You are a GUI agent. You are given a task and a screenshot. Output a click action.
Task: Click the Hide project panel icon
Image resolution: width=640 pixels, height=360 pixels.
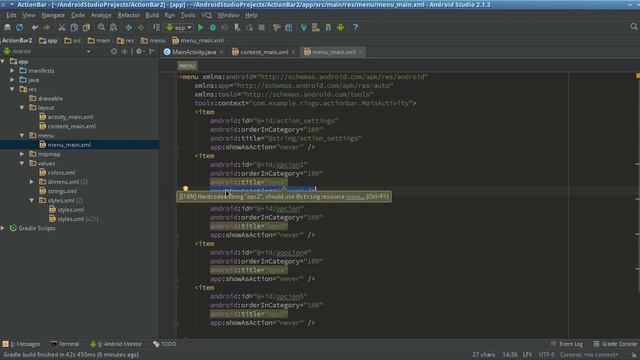(152, 51)
